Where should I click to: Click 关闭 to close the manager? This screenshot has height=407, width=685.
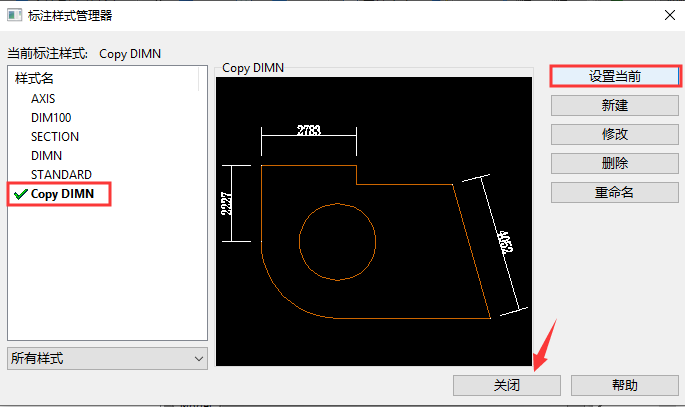507,385
